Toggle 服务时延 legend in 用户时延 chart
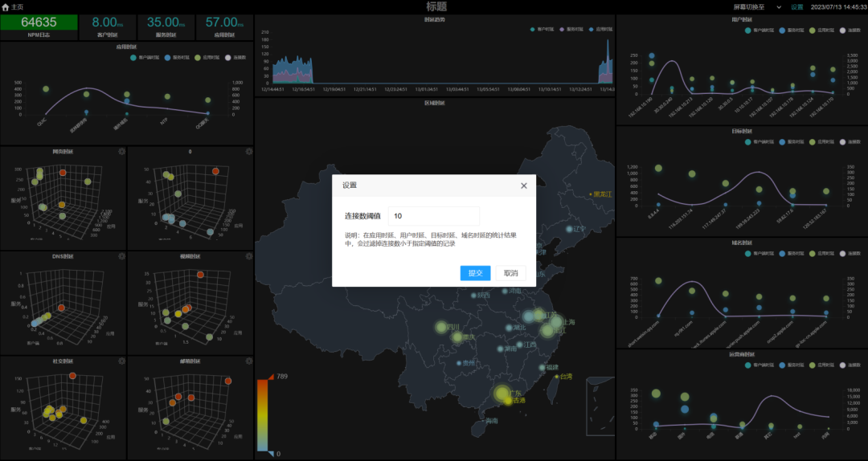 pos(791,31)
